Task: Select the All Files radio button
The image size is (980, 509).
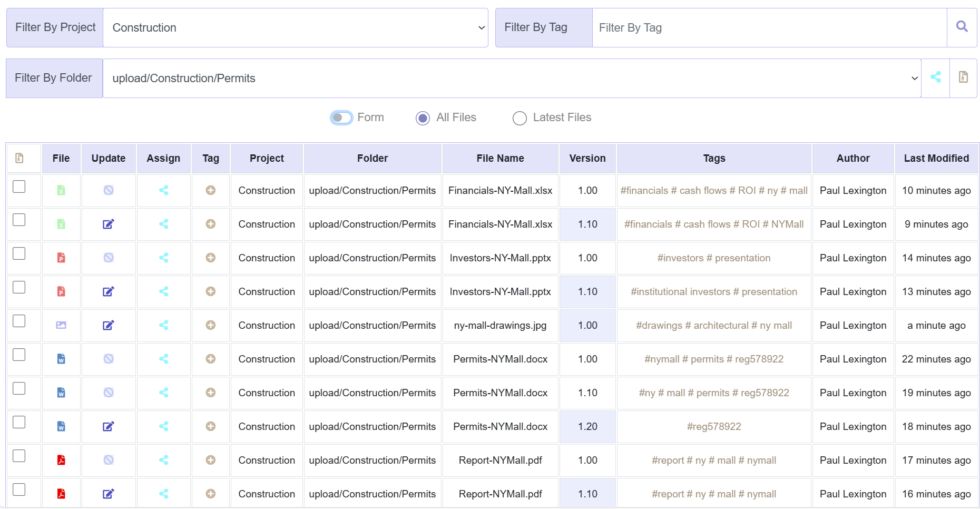Action: (423, 118)
